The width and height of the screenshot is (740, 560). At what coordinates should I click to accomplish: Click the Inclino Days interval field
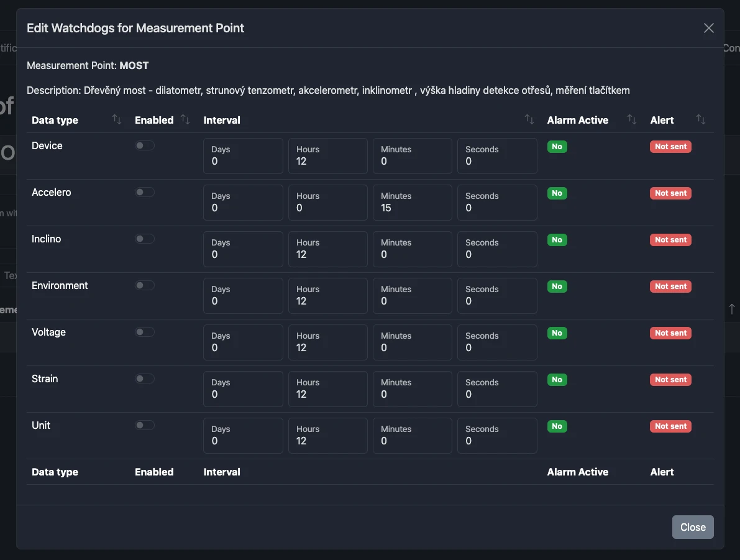[243, 249]
